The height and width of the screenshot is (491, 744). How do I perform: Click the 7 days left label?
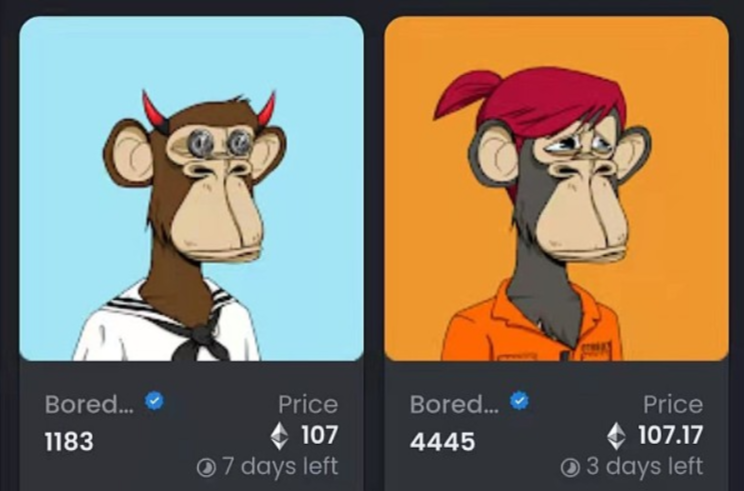[x=280, y=467]
